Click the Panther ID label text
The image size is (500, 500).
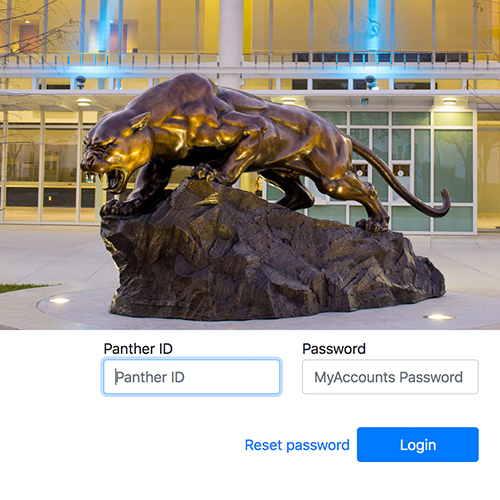tap(138, 349)
